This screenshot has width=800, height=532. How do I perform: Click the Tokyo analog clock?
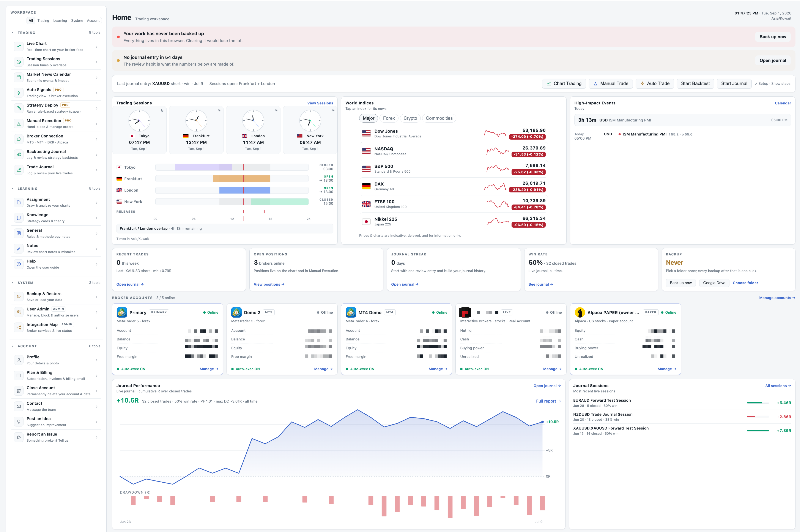(139, 121)
